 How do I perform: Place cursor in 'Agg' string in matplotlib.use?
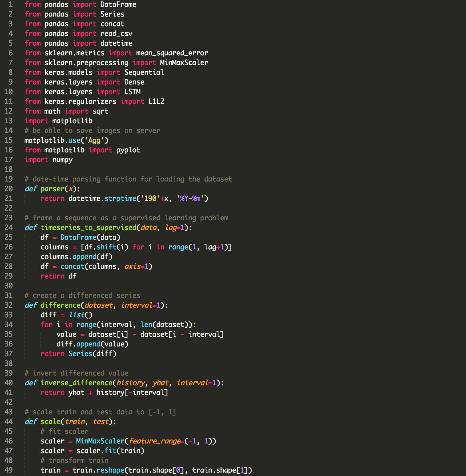94,140
